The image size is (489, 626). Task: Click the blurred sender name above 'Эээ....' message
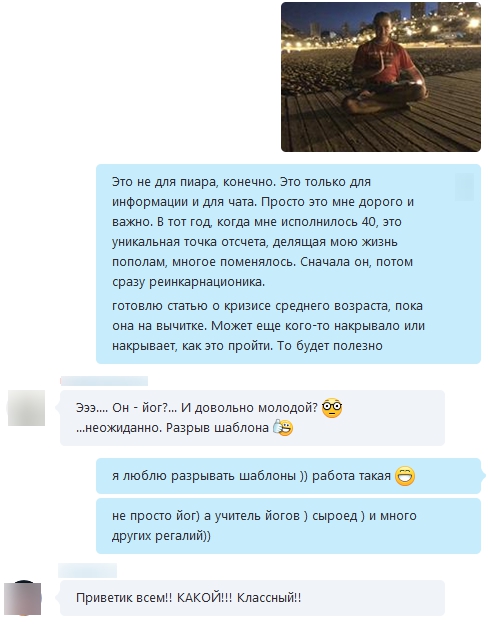coord(104,381)
